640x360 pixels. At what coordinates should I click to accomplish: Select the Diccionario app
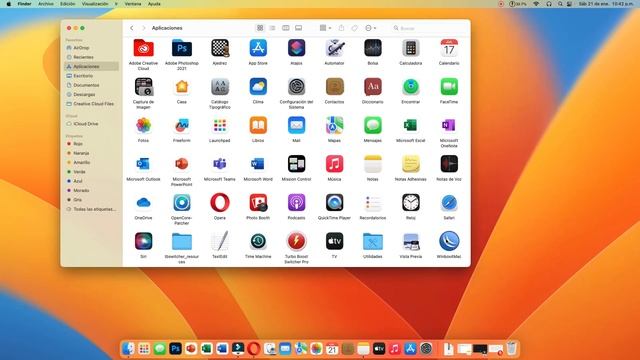[373, 87]
